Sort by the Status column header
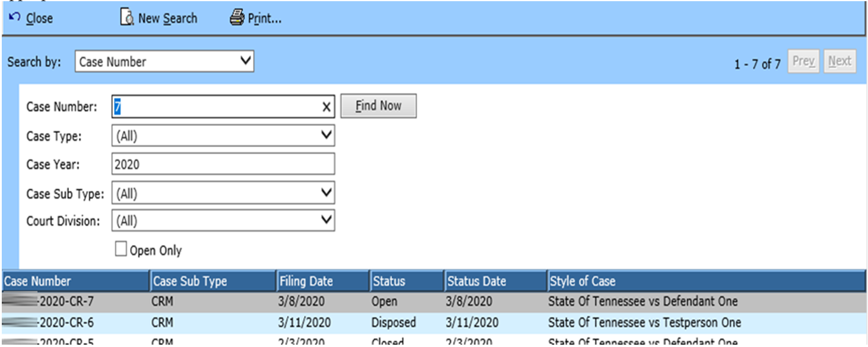The width and height of the screenshot is (868, 347). coord(407,281)
